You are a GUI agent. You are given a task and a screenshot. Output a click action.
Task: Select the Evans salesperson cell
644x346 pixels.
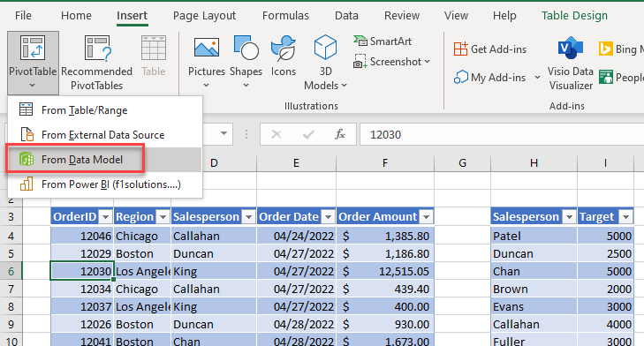point(534,306)
